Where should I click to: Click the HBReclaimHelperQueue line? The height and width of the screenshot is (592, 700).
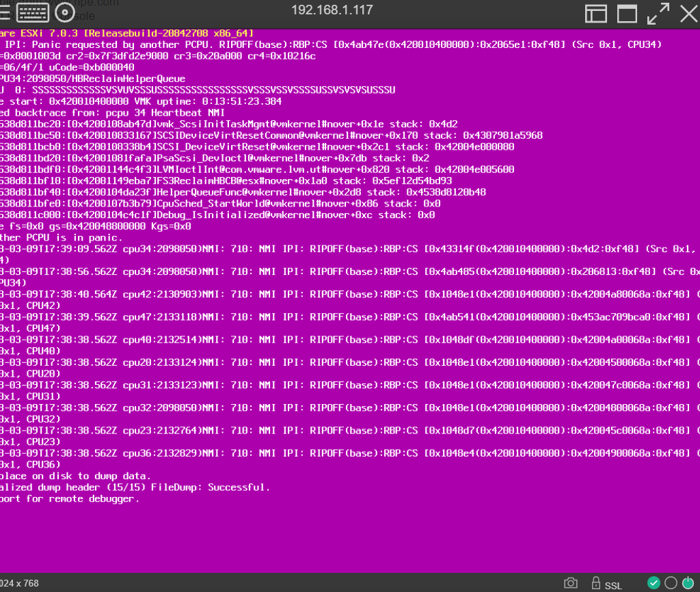click(92, 79)
